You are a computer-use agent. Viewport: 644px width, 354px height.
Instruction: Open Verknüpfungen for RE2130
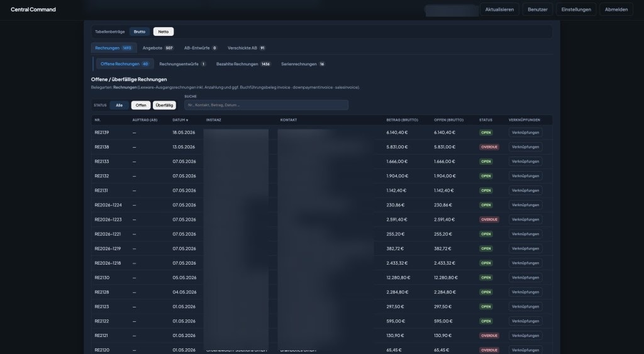[525, 278]
